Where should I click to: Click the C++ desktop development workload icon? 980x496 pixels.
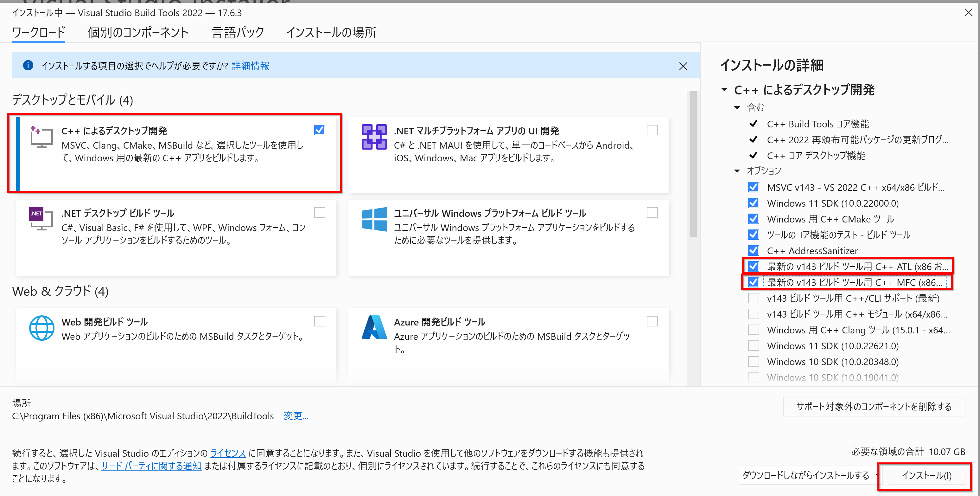point(41,137)
